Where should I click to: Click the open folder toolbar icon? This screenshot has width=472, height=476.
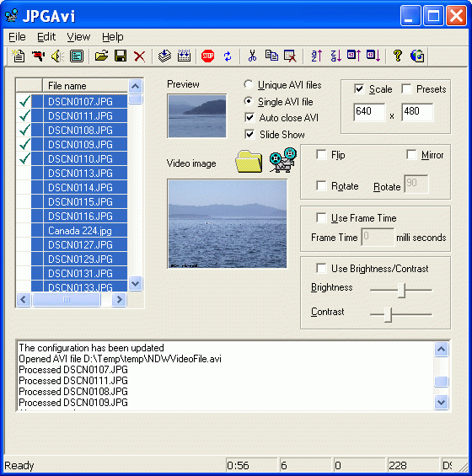click(x=101, y=56)
